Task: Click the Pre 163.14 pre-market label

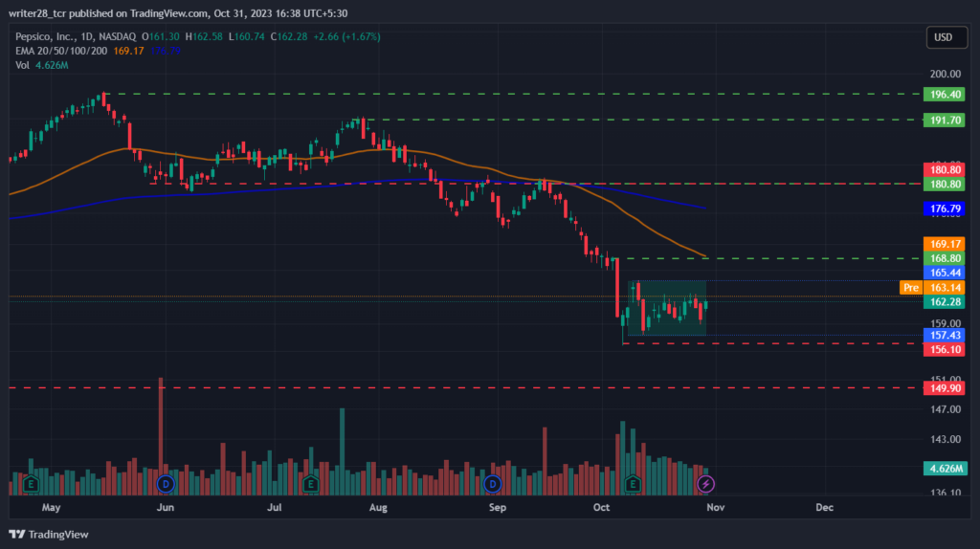Action: click(932, 287)
